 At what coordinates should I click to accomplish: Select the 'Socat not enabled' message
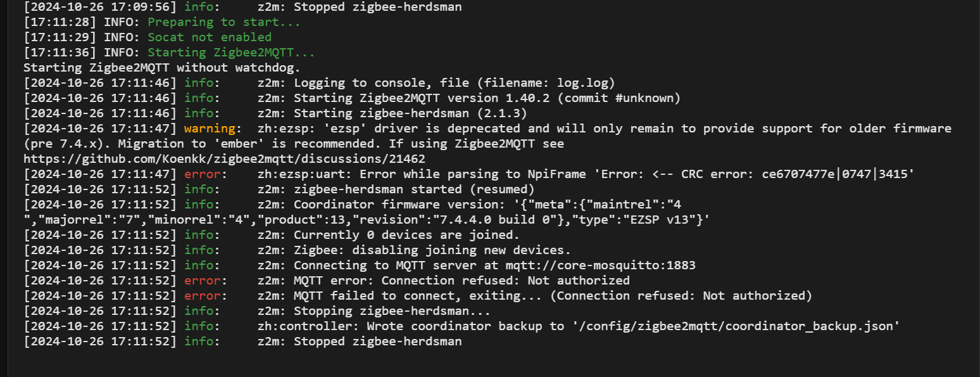(x=209, y=37)
